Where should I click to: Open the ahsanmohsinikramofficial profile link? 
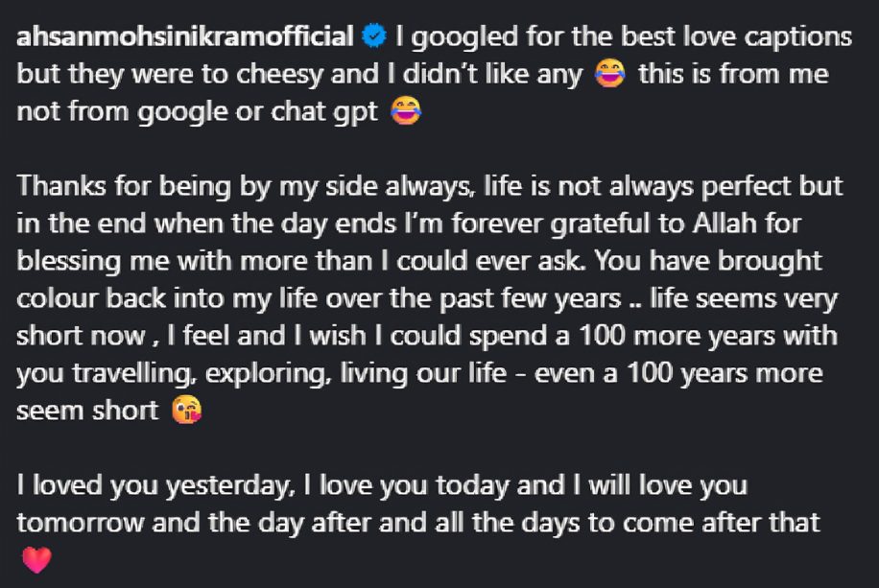185,36
